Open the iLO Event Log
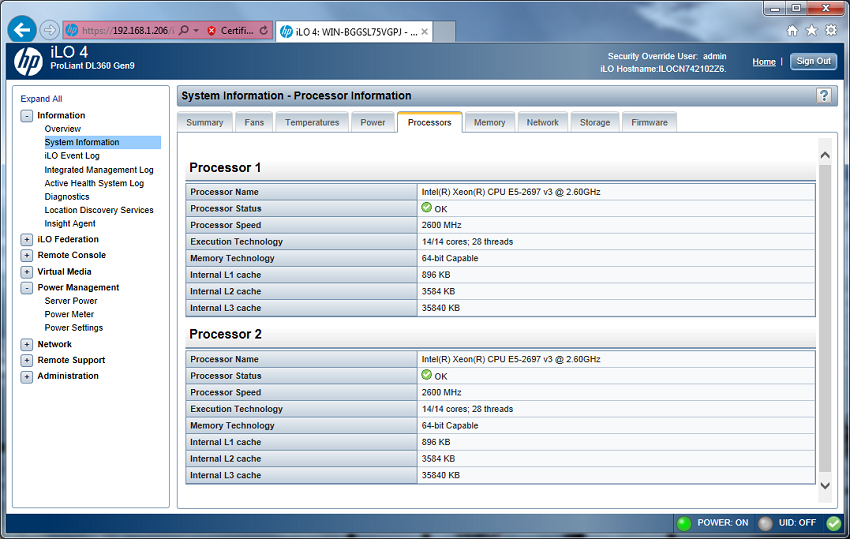Viewport: 850px width, 539px height. 72,156
